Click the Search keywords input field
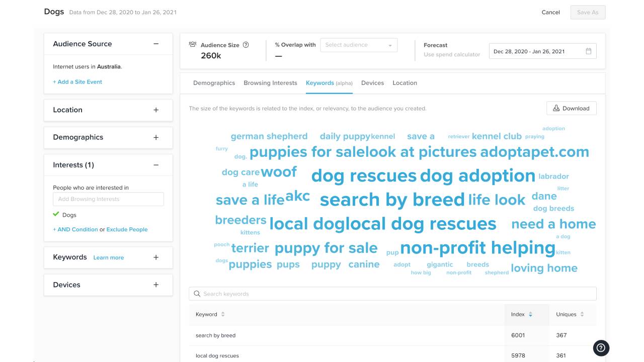The width and height of the screenshot is (644, 362). point(392,294)
